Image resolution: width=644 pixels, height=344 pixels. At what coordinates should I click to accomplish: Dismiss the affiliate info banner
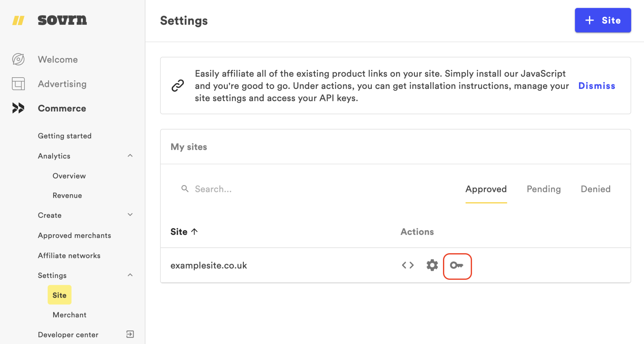click(x=597, y=86)
